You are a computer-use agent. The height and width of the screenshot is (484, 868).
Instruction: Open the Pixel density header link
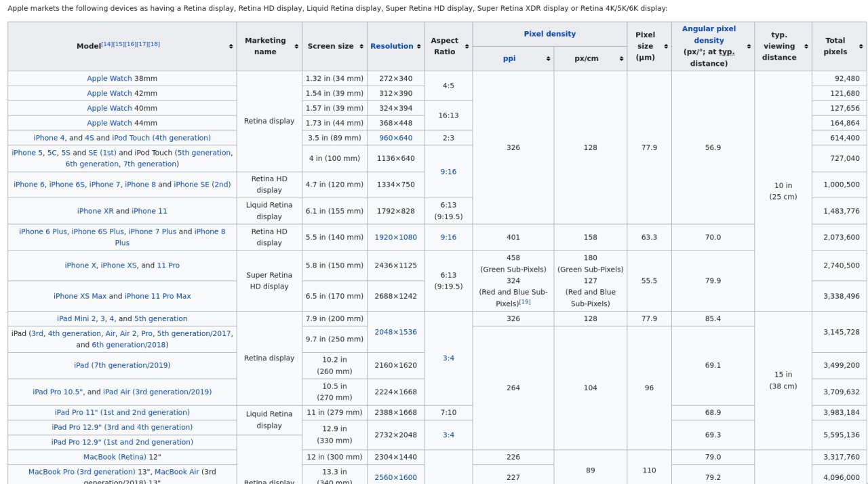point(549,34)
